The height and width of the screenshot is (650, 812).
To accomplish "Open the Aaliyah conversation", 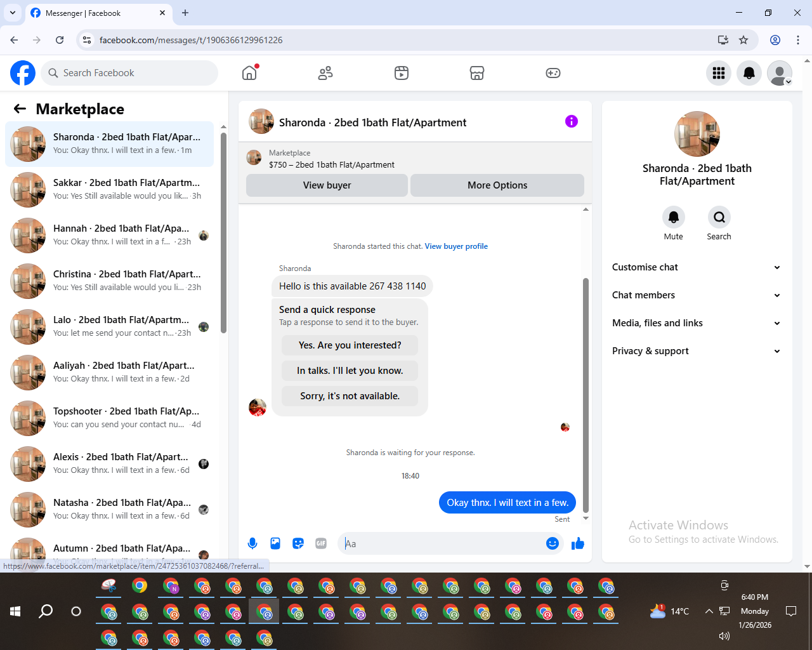I will pyautogui.click(x=109, y=373).
